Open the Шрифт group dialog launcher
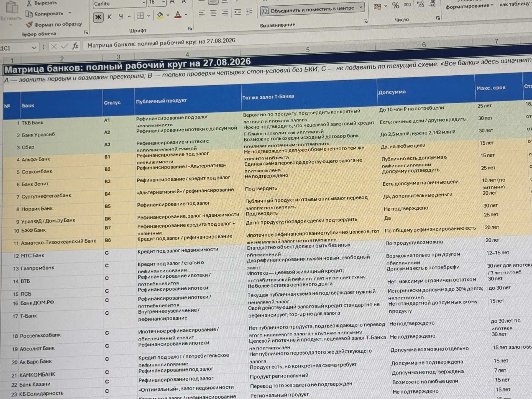 click(190, 29)
